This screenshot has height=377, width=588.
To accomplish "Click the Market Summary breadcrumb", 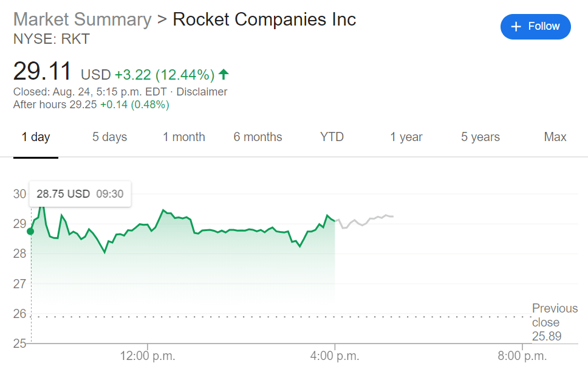I will click(x=82, y=19).
